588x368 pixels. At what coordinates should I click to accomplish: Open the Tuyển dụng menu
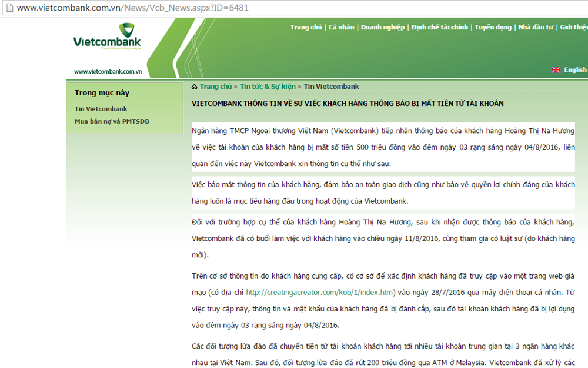[x=493, y=27]
